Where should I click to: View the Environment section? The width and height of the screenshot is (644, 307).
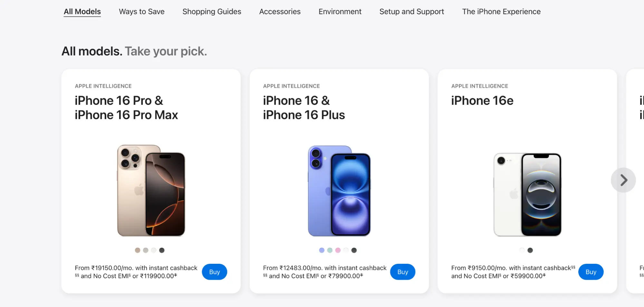point(340,12)
